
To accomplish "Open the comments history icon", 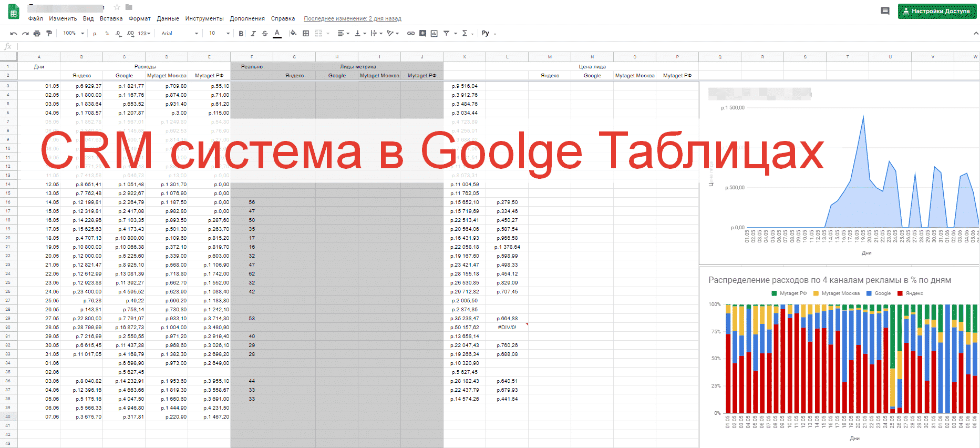I will (x=885, y=11).
